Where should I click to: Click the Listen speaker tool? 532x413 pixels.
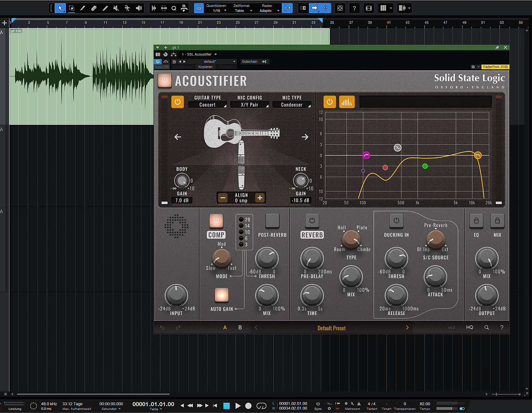tap(139, 8)
